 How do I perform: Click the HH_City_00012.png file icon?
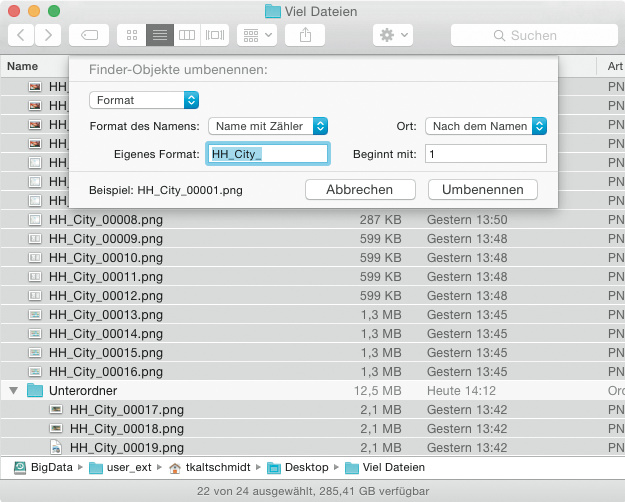[x=35, y=295]
